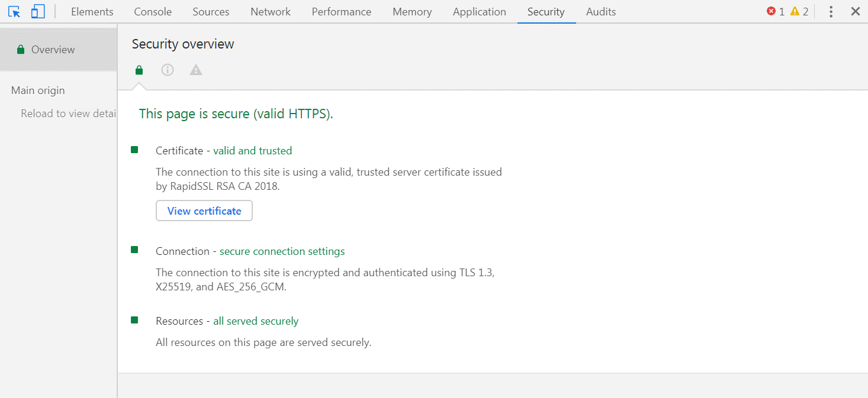Open the DevTools three-dot customize menu
Viewport: 868px width, 398px height.
(831, 11)
